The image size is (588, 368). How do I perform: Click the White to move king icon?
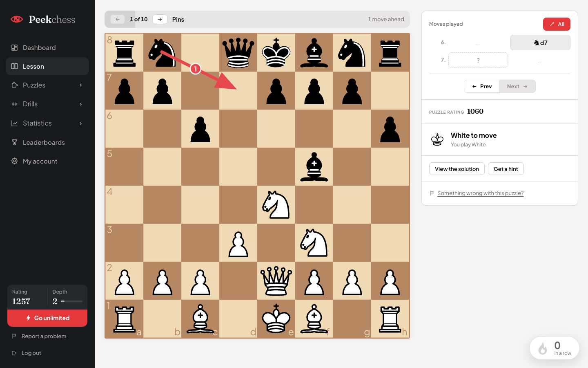click(437, 139)
